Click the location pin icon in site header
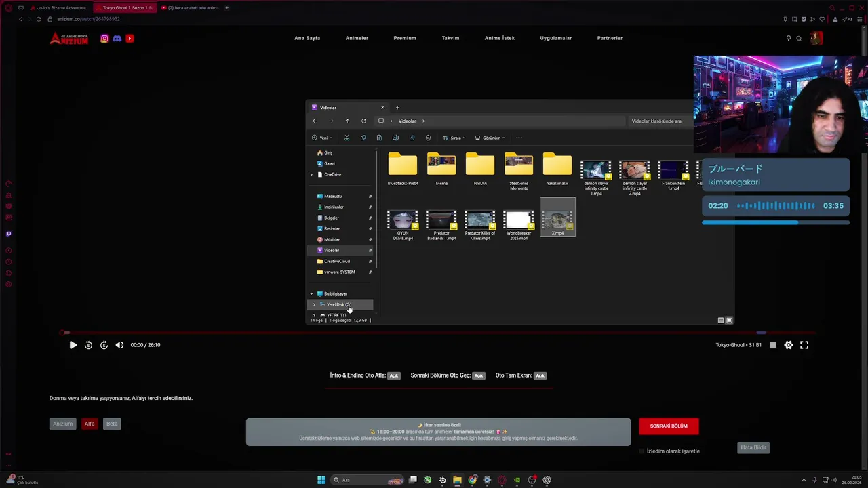The image size is (868, 488). tap(788, 39)
